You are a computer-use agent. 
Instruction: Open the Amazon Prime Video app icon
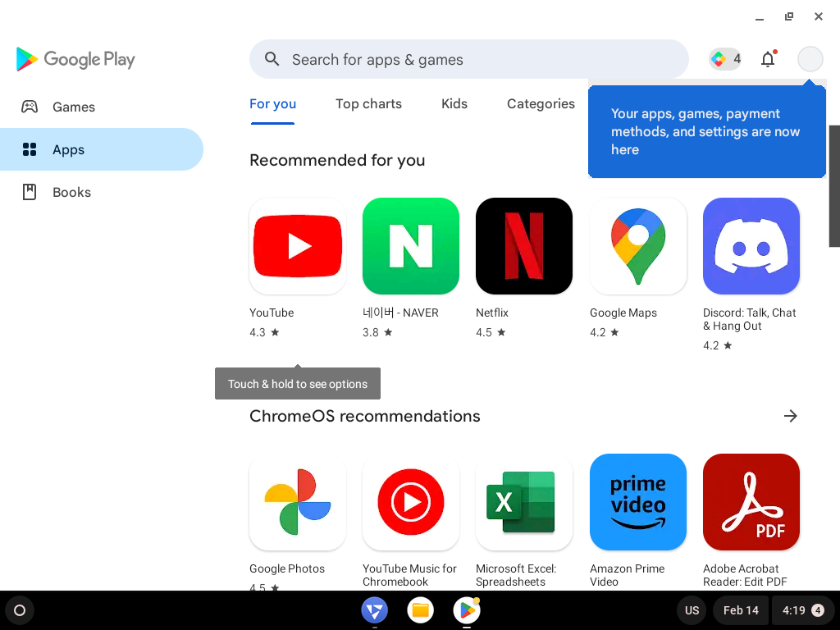[x=637, y=502]
